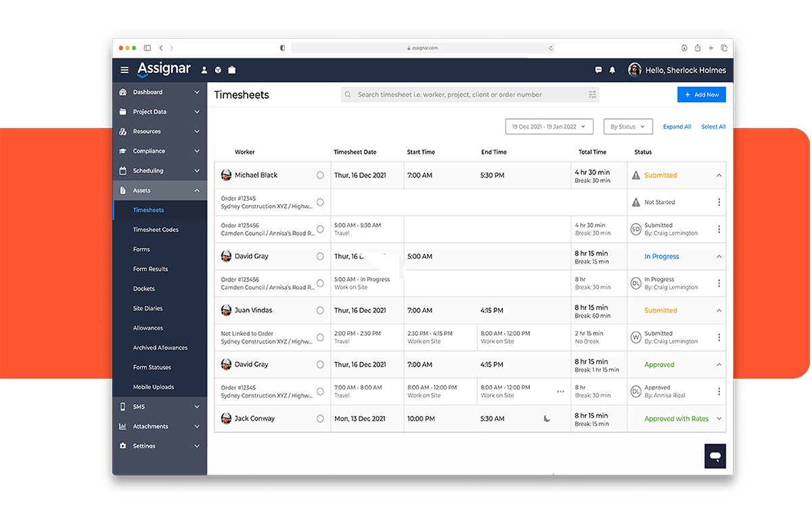Click the timesheet search input field
Image resolution: width=812 pixels, height=508 pixels.
click(467, 94)
